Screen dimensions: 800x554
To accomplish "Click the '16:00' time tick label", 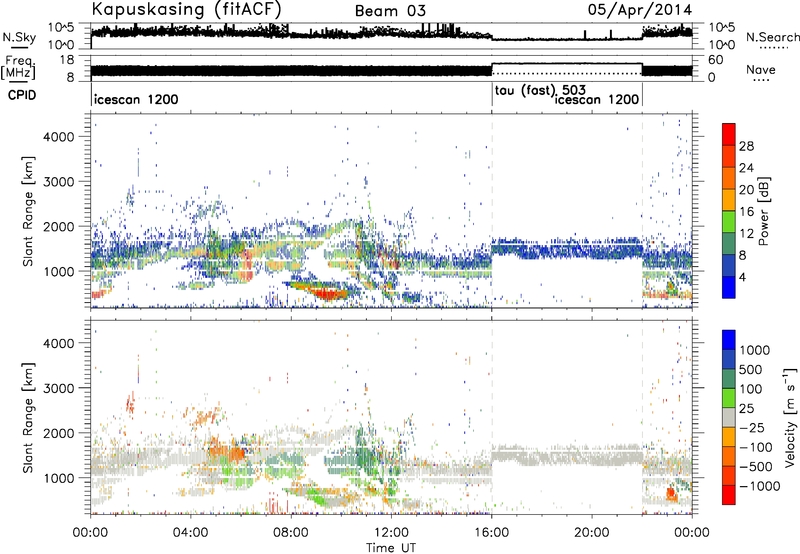I will click(x=491, y=533).
